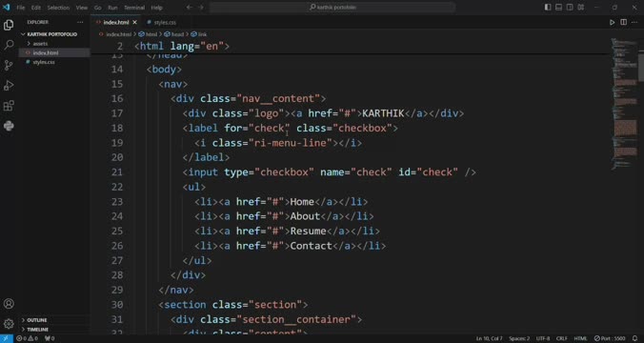Show errors and warnings in status bar

[27, 338]
